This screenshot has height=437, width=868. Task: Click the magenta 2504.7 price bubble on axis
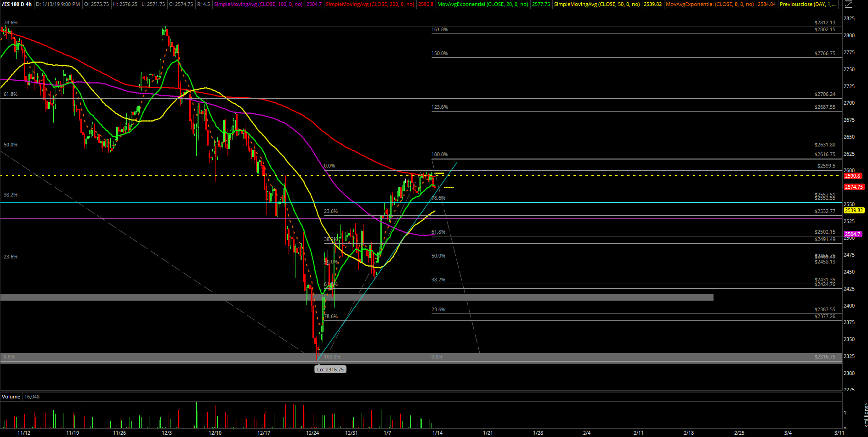(x=853, y=234)
